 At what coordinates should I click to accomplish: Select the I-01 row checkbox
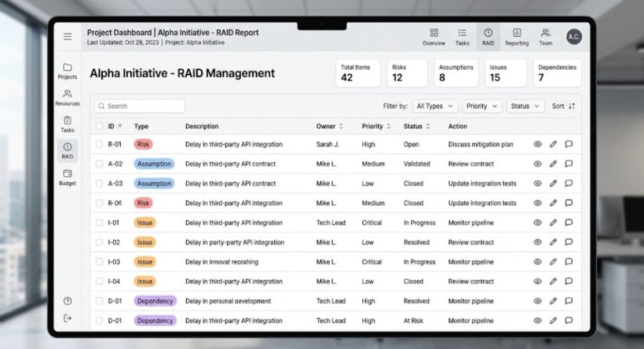[99, 223]
